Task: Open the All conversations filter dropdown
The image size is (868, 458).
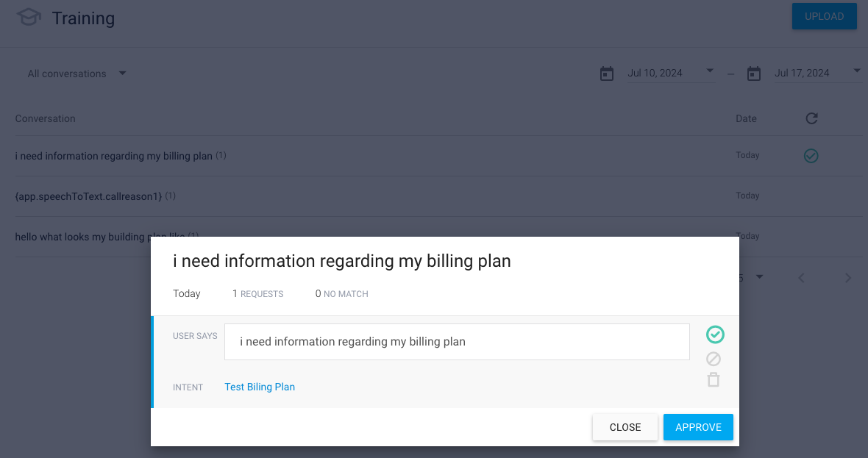Action: tap(77, 74)
